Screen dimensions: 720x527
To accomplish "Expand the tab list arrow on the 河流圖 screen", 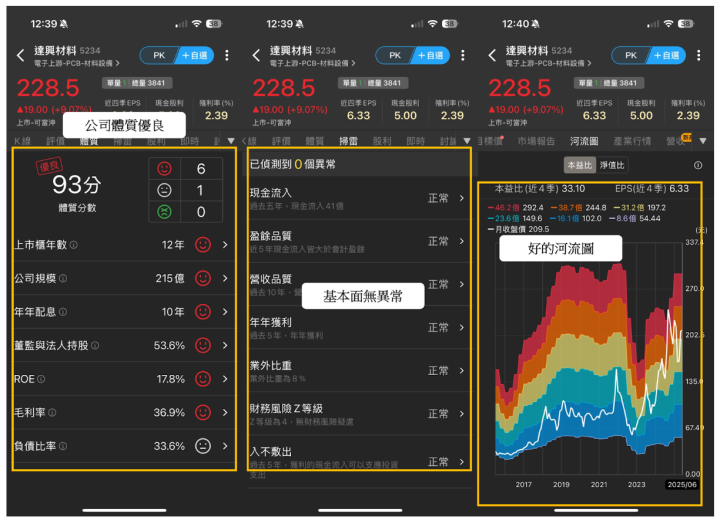I will click(x=703, y=141).
